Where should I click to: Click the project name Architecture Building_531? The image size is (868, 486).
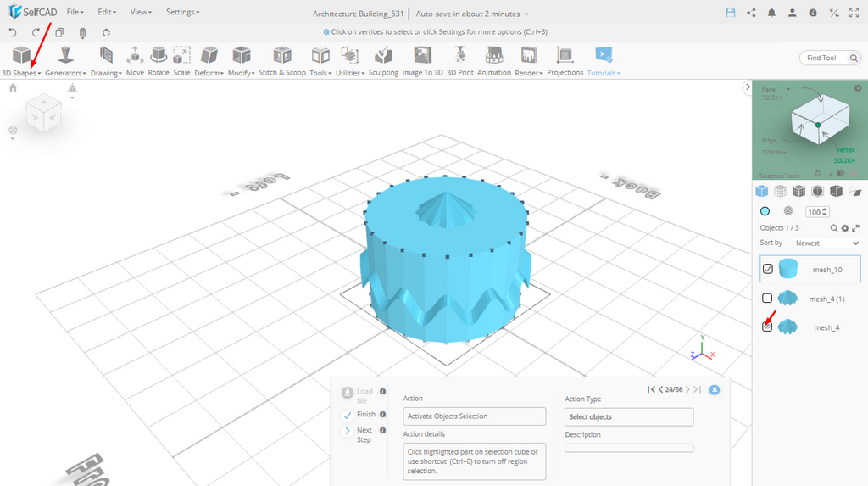pyautogui.click(x=359, y=14)
